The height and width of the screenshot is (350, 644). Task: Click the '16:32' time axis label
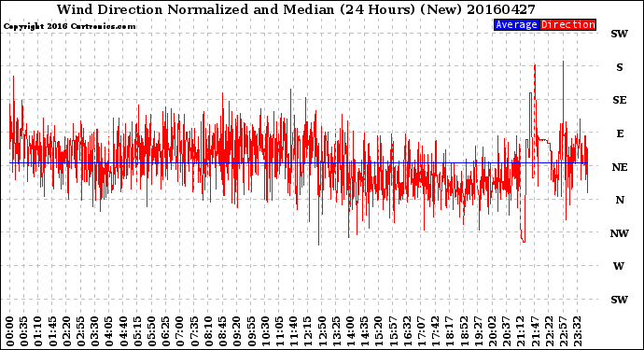coord(407,331)
